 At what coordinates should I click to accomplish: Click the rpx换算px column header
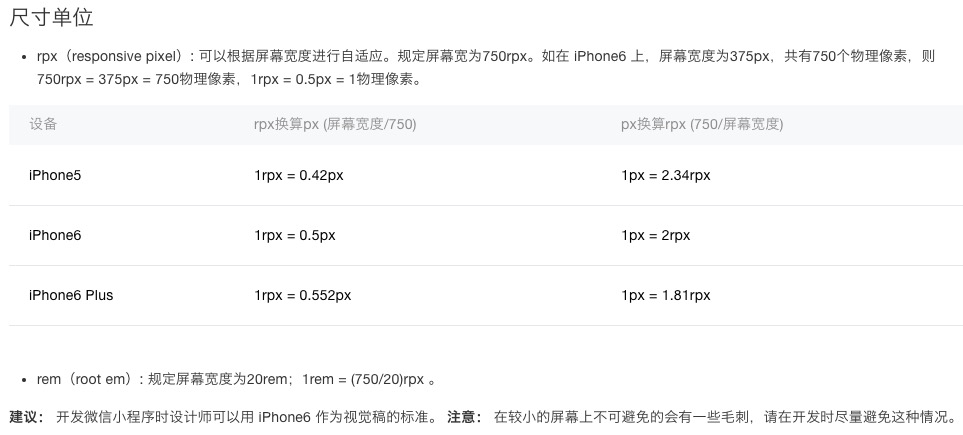pyautogui.click(x=335, y=124)
